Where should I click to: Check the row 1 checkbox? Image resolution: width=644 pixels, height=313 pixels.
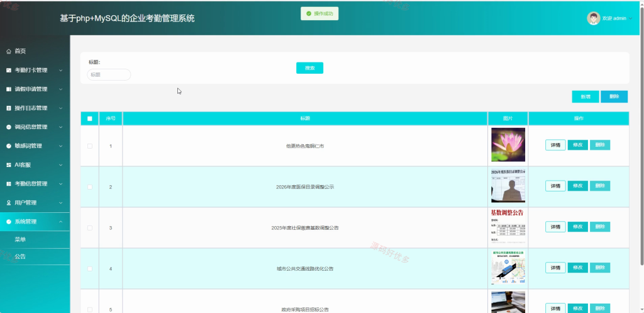pos(90,146)
